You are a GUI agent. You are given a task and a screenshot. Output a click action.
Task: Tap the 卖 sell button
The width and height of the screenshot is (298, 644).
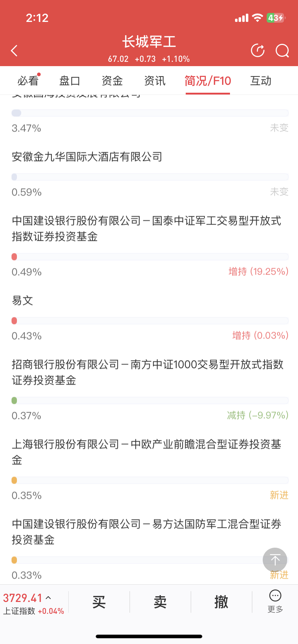point(160,602)
